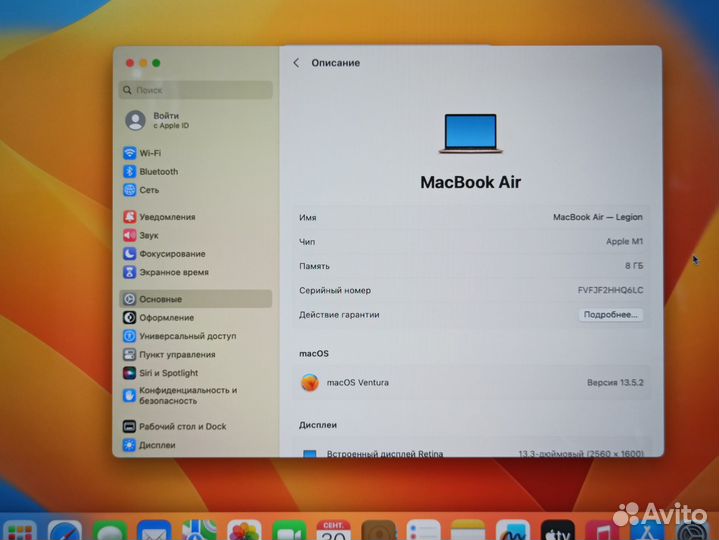Select Основные in the sidebar

(x=196, y=299)
